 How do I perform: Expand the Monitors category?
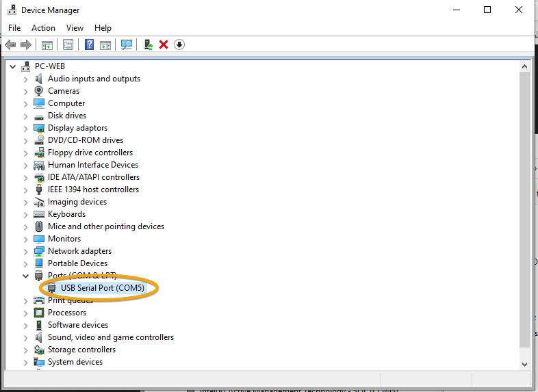tap(26, 239)
